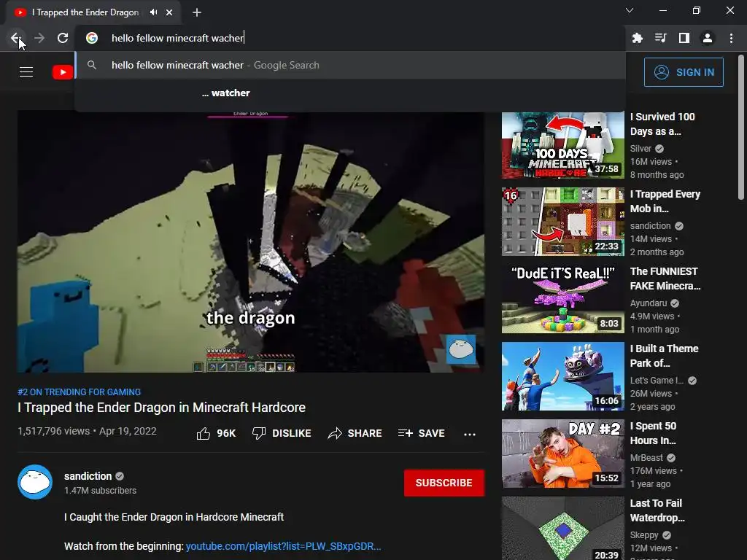The height and width of the screenshot is (560, 747).
Task: Click the SIGN IN button
Action: pos(684,72)
